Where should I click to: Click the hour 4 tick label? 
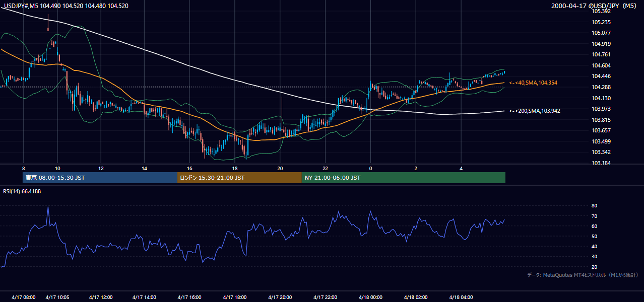point(461,168)
